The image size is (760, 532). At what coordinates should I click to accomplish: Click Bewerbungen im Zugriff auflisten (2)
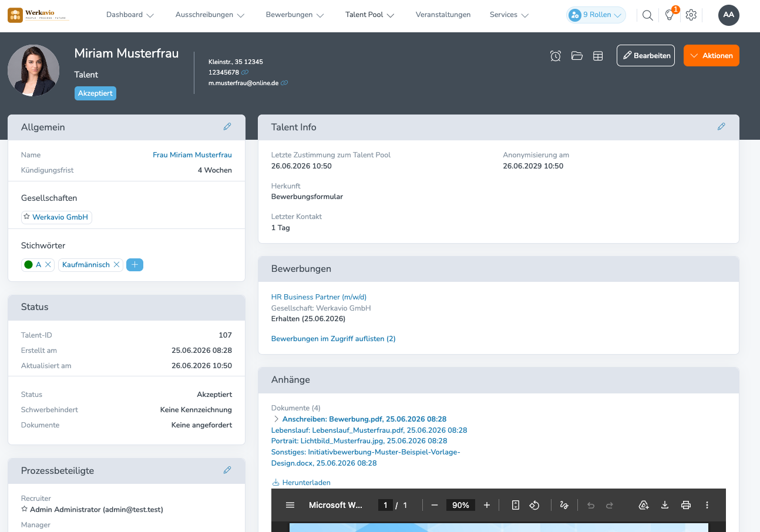(334, 339)
